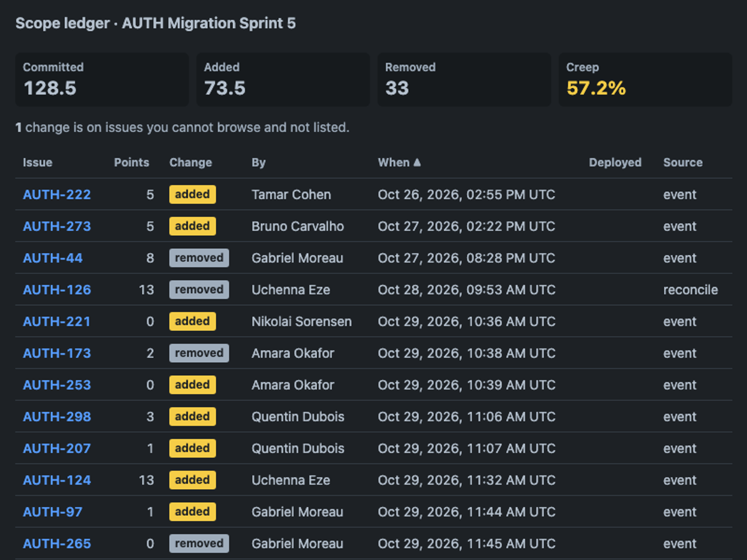
Task: Click the 'removed' badge for AUTH-126
Action: [199, 290]
